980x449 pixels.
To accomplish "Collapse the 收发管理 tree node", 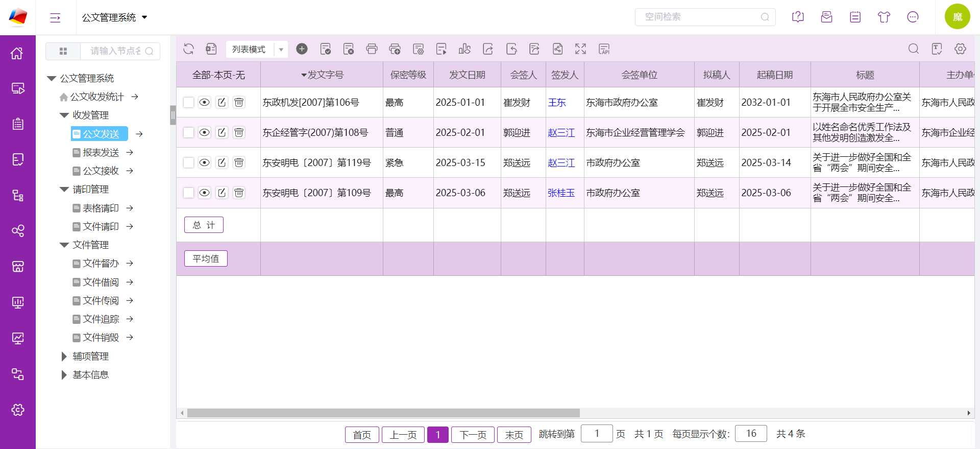I will click(64, 115).
